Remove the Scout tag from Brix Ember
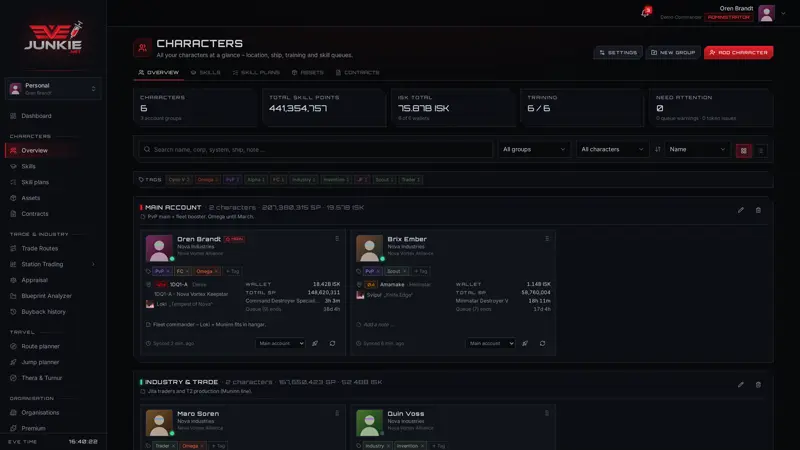Image resolution: width=800 pixels, height=450 pixels. [405, 271]
